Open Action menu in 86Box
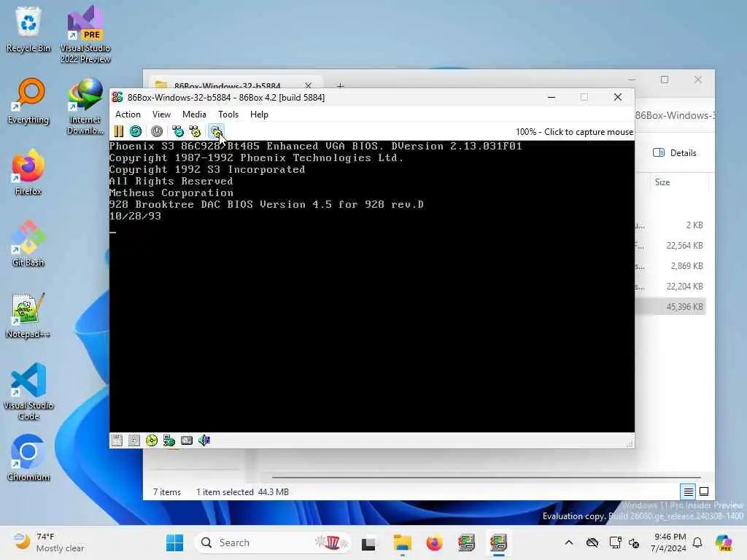Image resolution: width=747 pixels, height=560 pixels. coord(128,114)
